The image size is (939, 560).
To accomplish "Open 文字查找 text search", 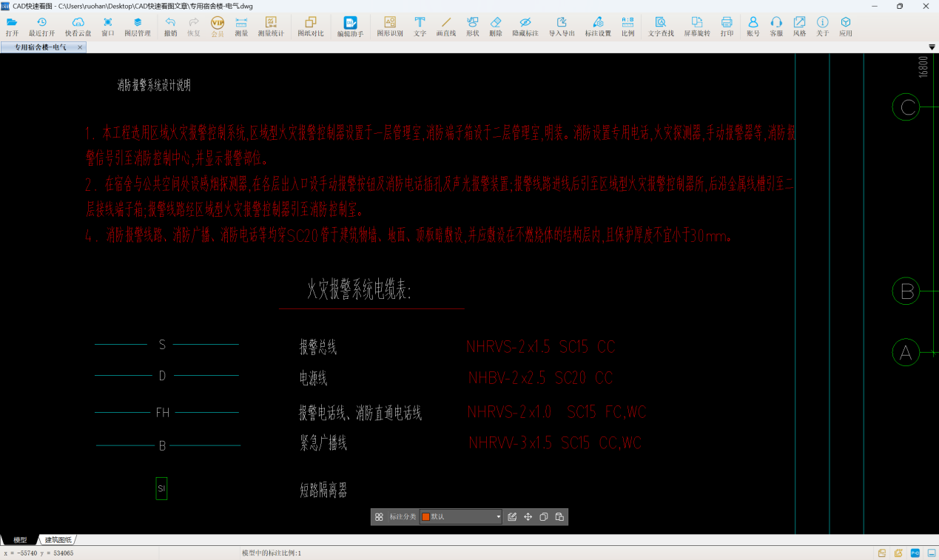I will coord(661,27).
